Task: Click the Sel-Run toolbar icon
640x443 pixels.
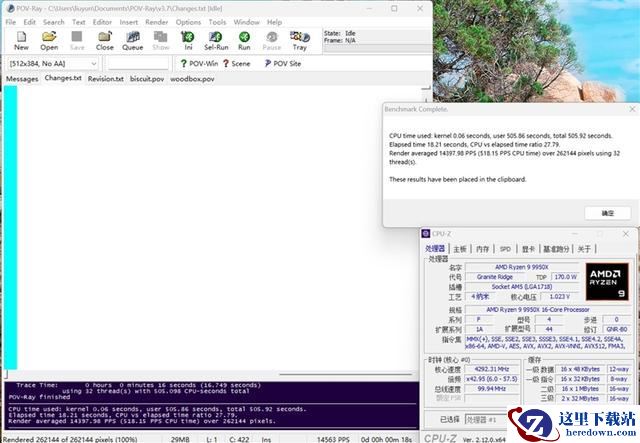Action: click(x=216, y=41)
